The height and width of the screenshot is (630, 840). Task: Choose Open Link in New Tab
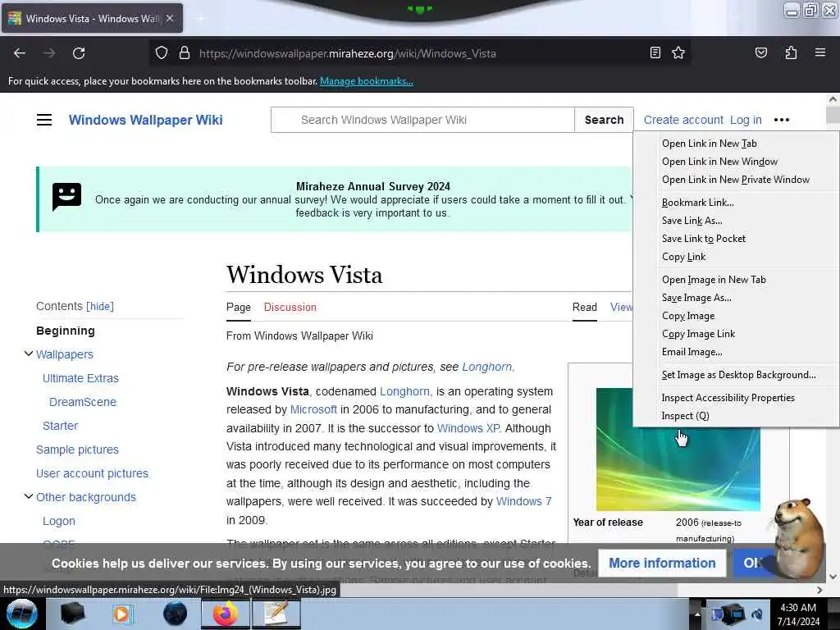click(x=736, y=144)
